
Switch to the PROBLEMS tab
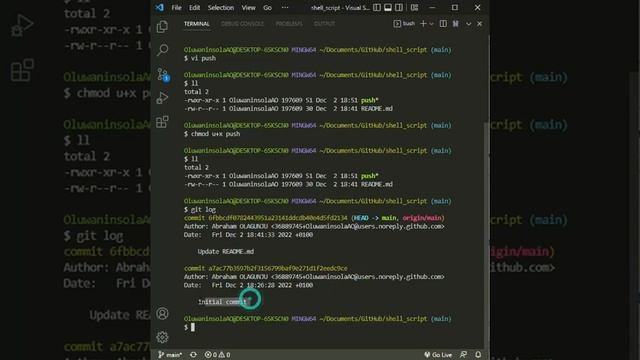(289, 24)
